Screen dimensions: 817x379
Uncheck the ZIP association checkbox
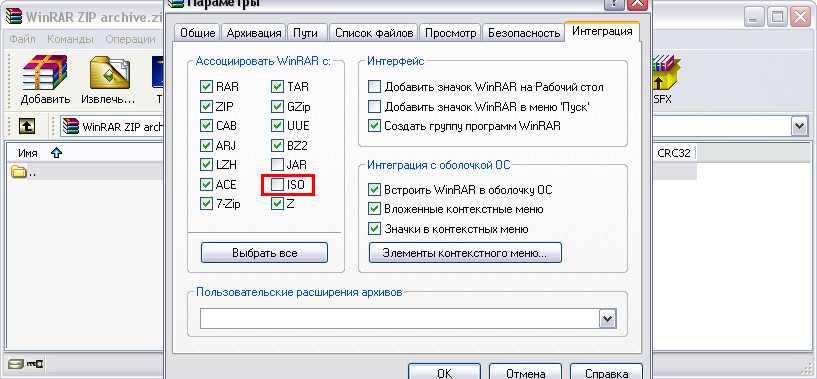coord(206,106)
